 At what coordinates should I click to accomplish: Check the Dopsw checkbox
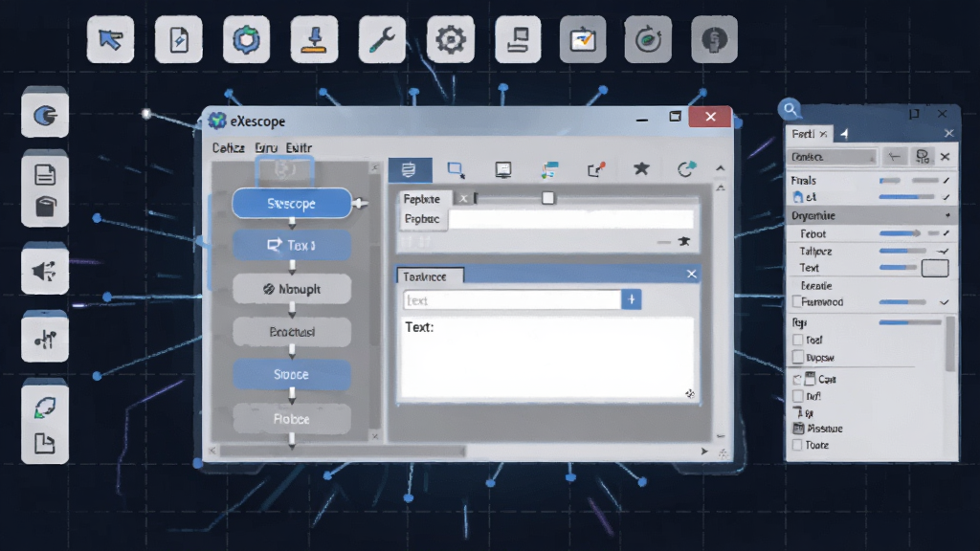point(798,358)
